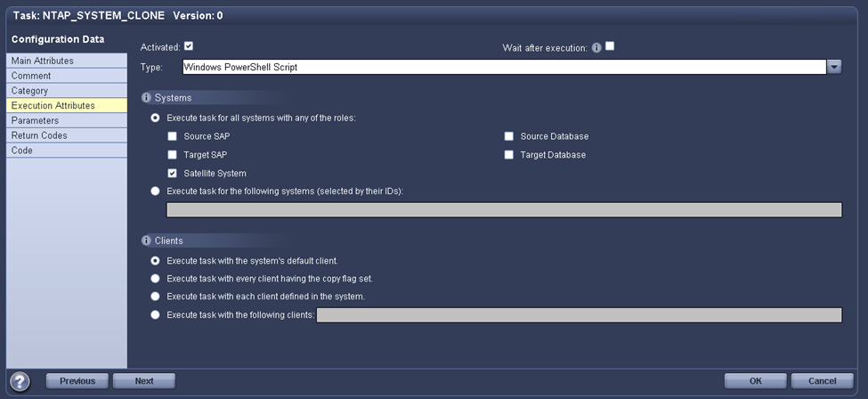Click the help question mark icon
Image resolution: width=868 pixels, height=399 pixels.
click(20, 381)
